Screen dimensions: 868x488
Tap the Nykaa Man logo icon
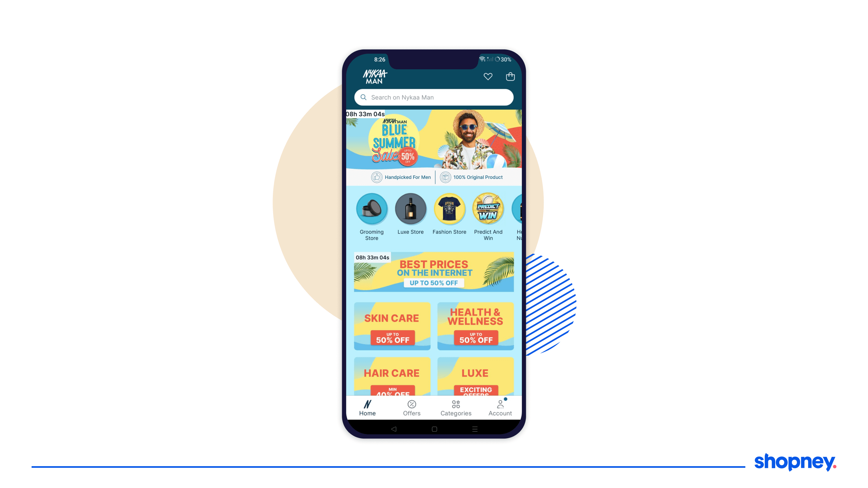point(374,76)
